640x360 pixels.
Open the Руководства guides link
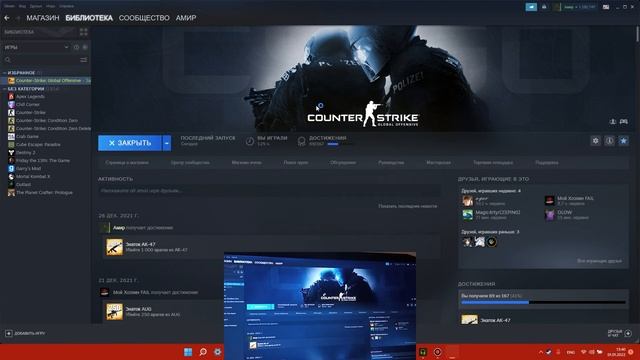[x=391, y=162]
